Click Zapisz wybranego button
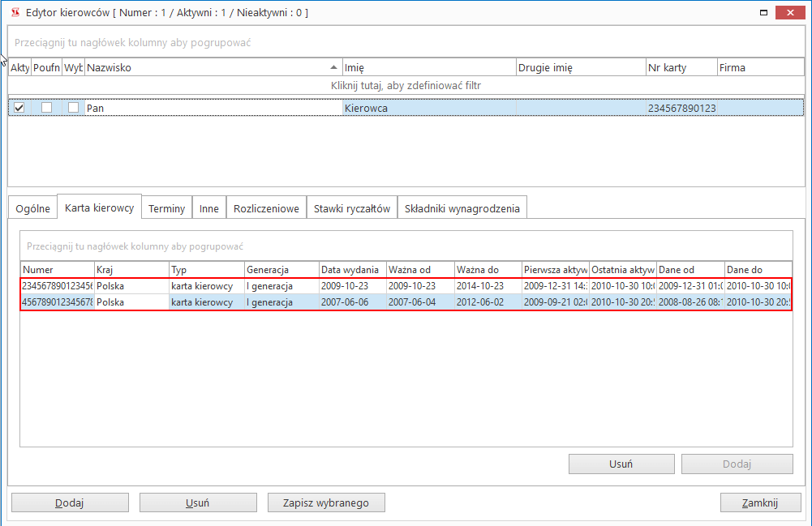Image resolution: width=812 pixels, height=526 pixels. (x=326, y=502)
